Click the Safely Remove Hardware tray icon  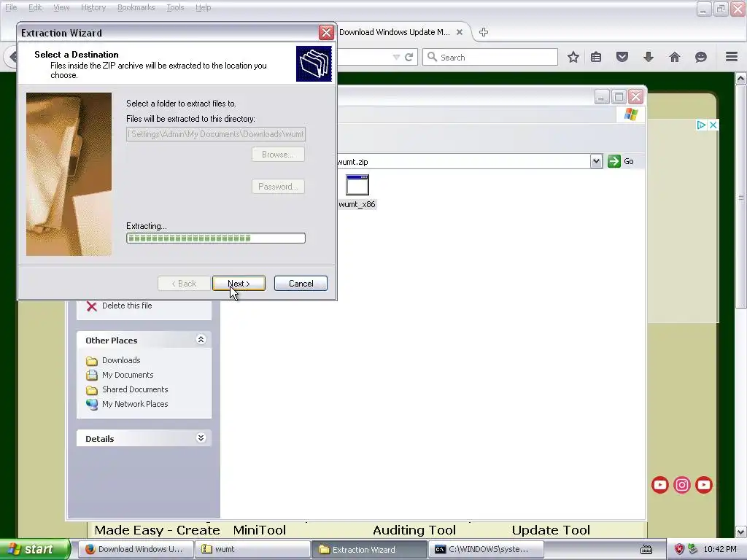(692, 549)
